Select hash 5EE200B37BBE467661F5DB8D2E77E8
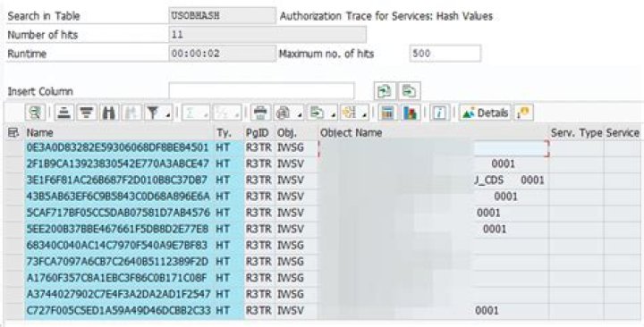Image resolution: width=644 pixels, height=327 pixels. point(118,229)
